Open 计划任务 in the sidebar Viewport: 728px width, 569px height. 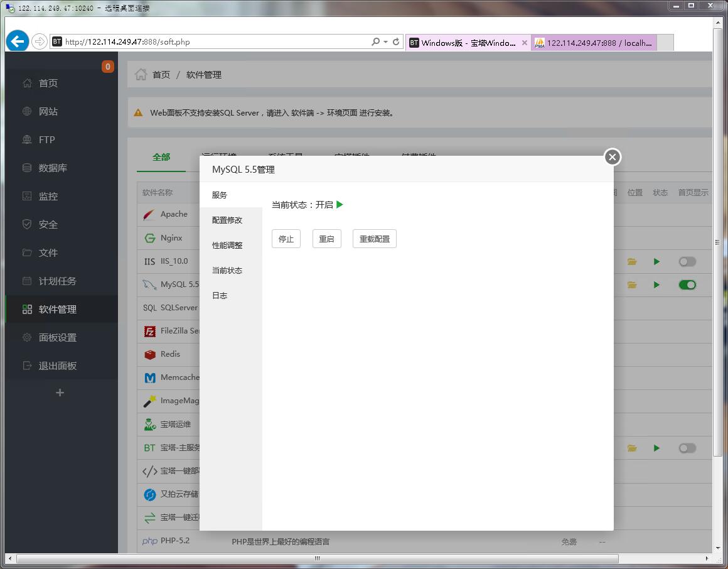pyautogui.click(x=62, y=281)
